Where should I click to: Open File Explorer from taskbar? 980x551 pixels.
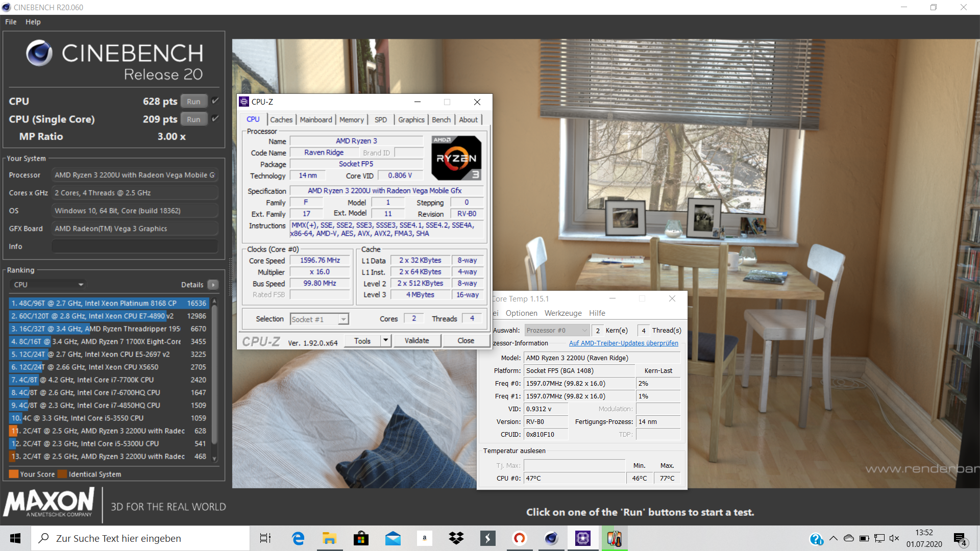[329, 538]
